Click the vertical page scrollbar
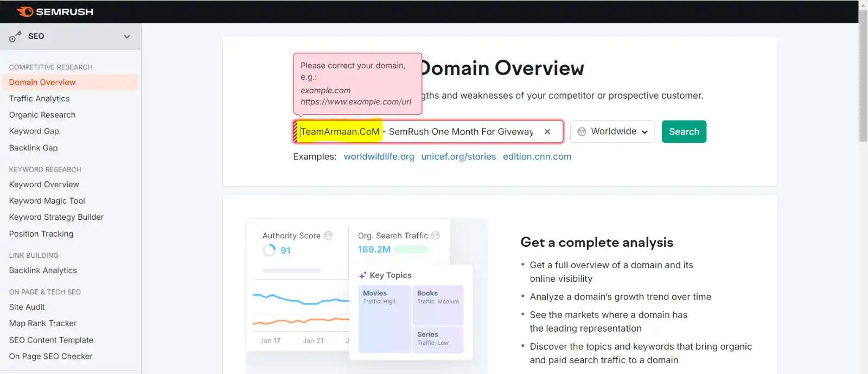Image resolution: width=868 pixels, height=374 pixels. pos(863,76)
